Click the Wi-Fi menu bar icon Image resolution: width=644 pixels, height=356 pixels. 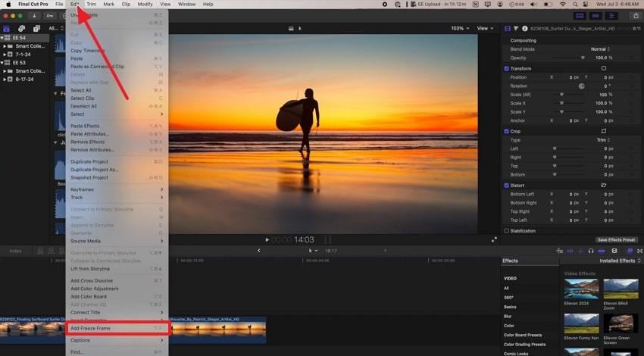click(563, 4)
